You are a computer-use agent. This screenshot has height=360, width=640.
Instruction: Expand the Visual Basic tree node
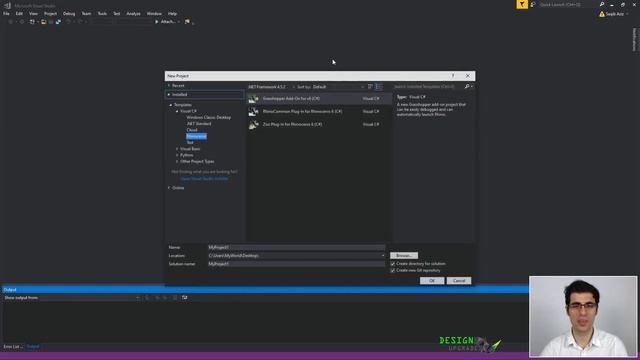[177, 149]
